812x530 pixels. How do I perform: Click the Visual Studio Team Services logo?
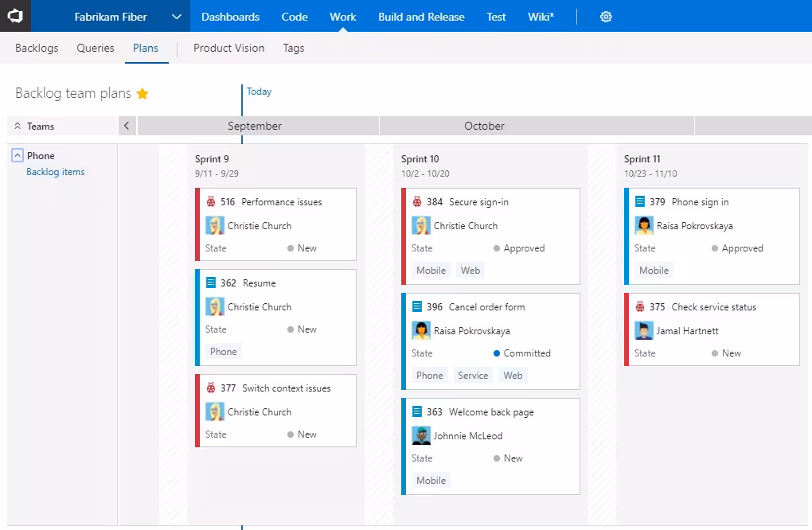coord(14,16)
